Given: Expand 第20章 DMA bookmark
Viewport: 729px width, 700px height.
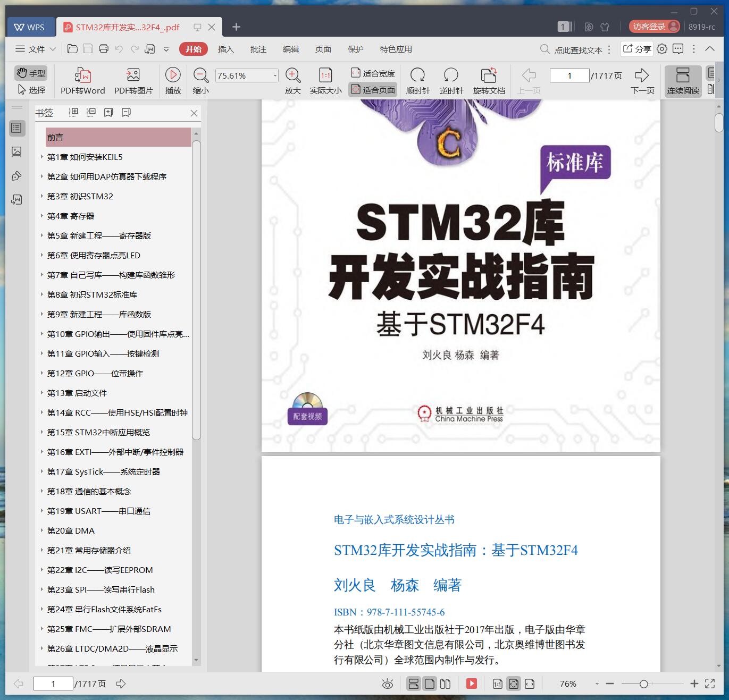Looking at the screenshot, I should pyautogui.click(x=41, y=530).
